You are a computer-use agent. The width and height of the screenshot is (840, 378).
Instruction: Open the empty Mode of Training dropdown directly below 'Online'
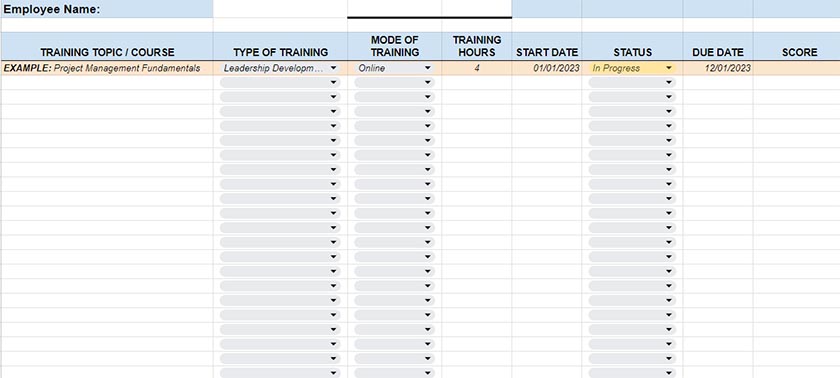coord(394,82)
